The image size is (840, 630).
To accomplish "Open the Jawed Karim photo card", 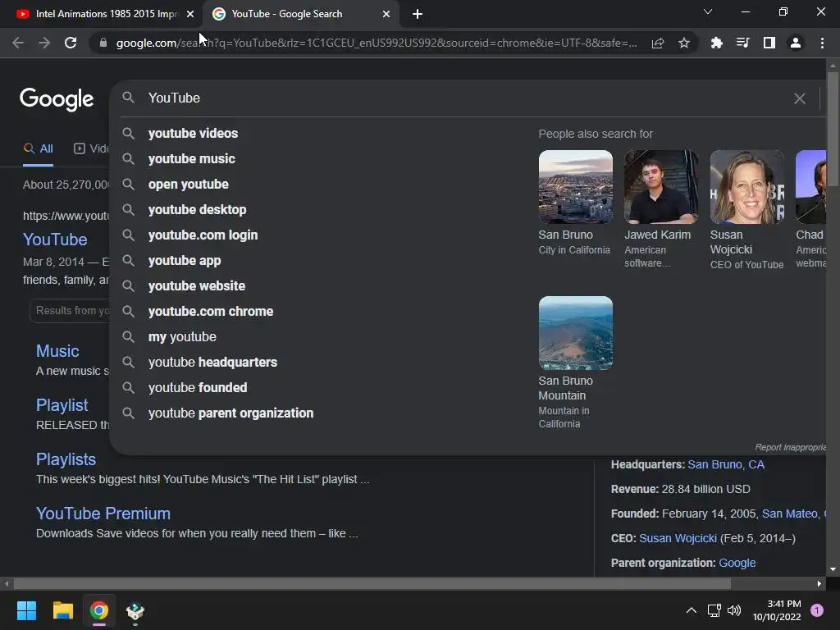I will coord(661,187).
